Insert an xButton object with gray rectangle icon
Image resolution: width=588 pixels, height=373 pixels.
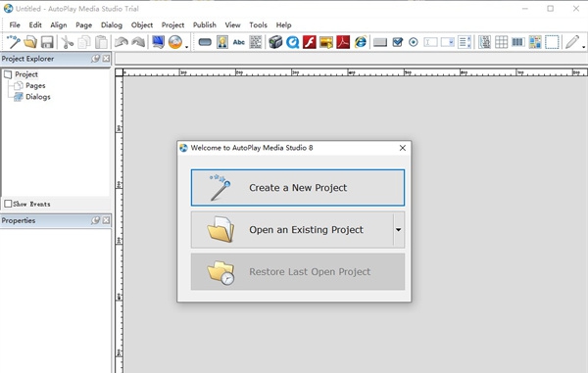[x=380, y=42]
